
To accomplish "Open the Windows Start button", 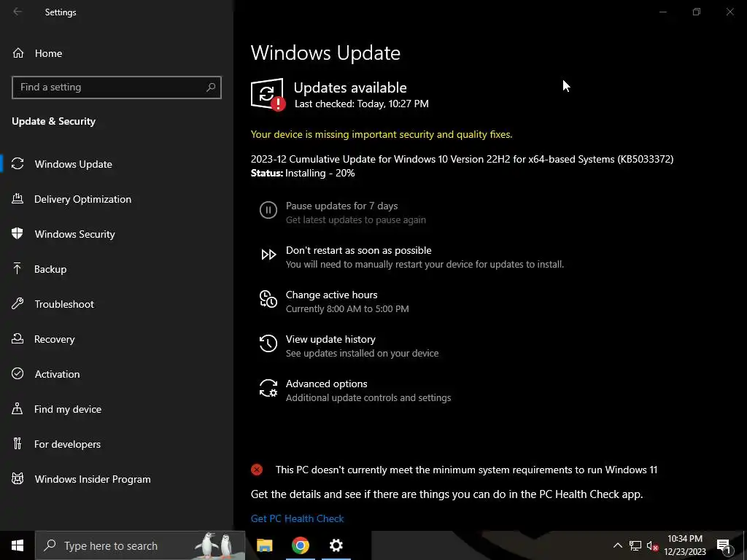I will click(x=18, y=545).
